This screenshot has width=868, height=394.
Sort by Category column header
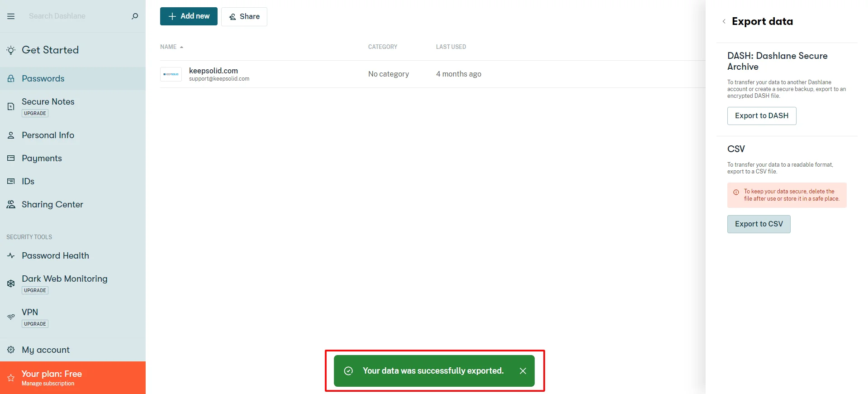coord(382,47)
